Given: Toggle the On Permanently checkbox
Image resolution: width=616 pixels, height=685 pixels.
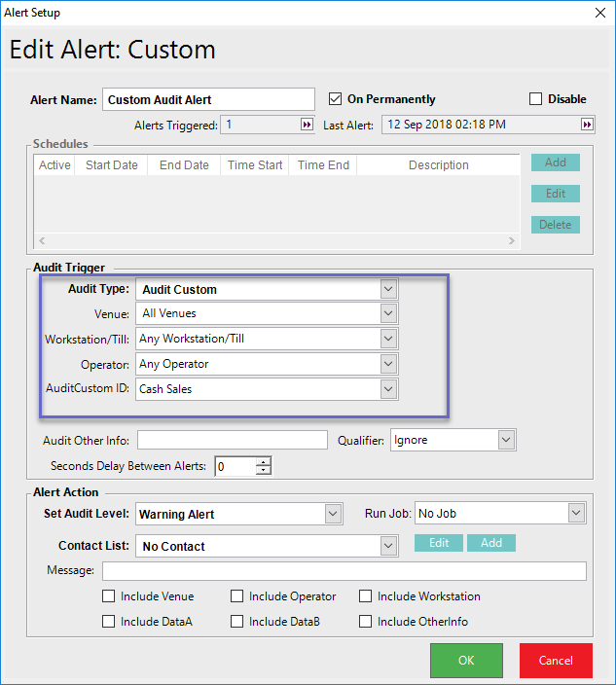Looking at the screenshot, I should pyautogui.click(x=335, y=99).
